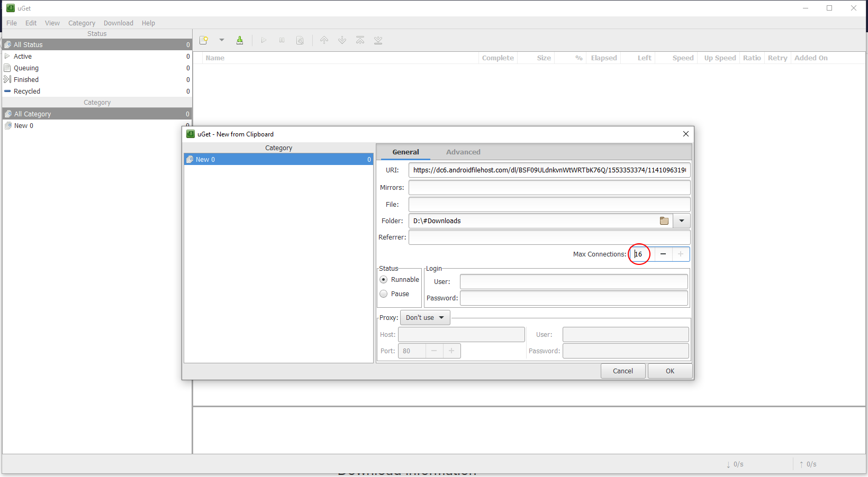Click the green Save all settings icon

click(240, 40)
